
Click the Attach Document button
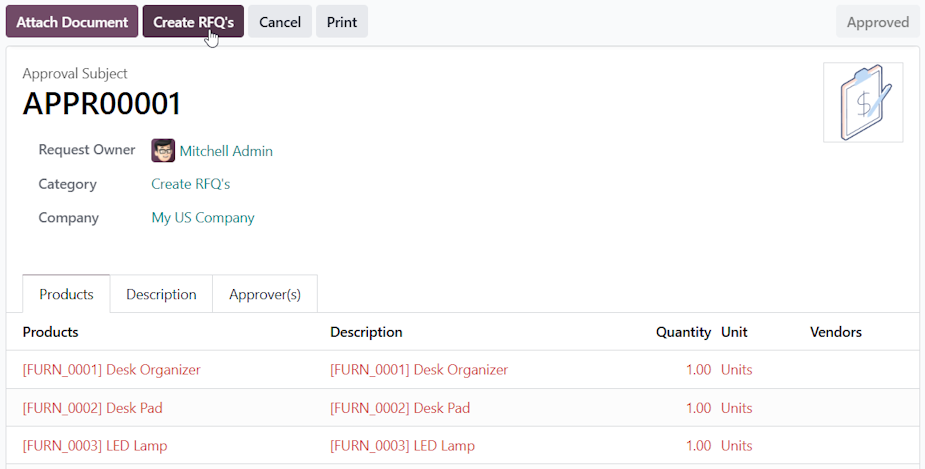click(x=72, y=22)
